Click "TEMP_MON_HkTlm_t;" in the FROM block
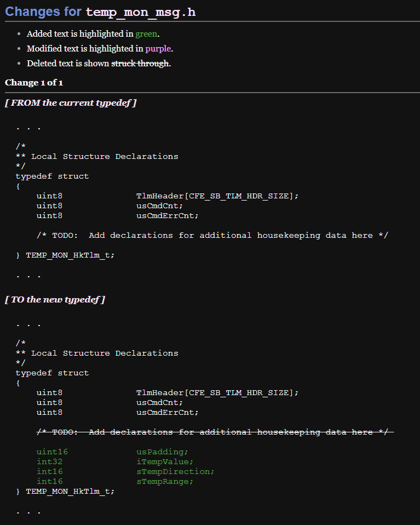420x525 pixels. click(x=70, y=255)
